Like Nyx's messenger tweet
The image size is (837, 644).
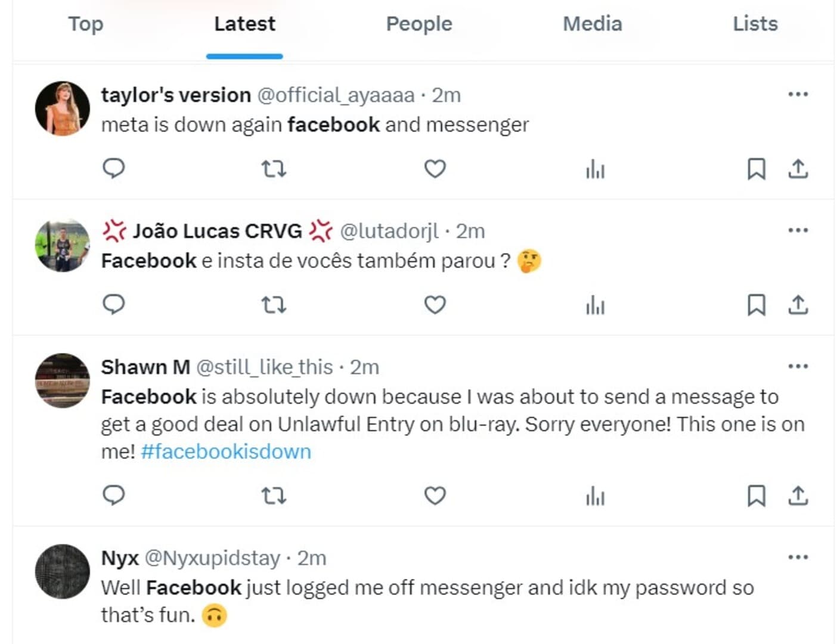pyautogui.click(x=435, y=641)
